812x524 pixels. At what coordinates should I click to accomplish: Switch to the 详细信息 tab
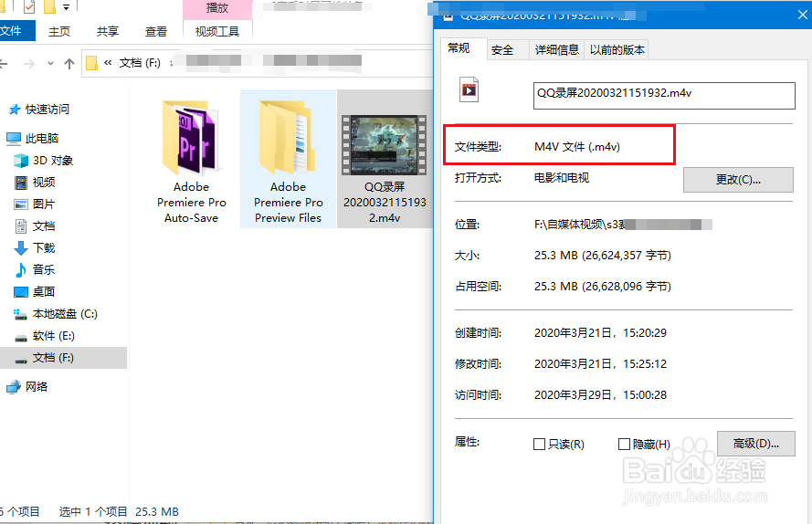[556, 50]
